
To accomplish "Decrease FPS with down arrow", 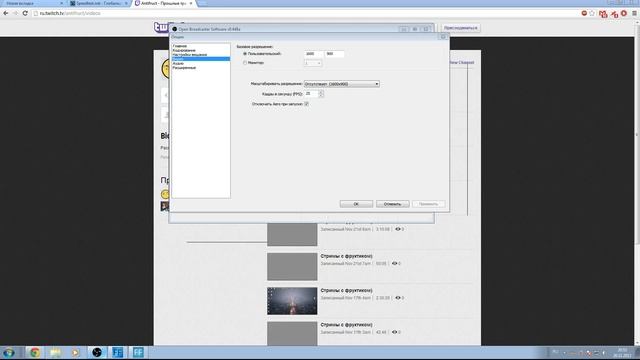I will click(321, 96).
